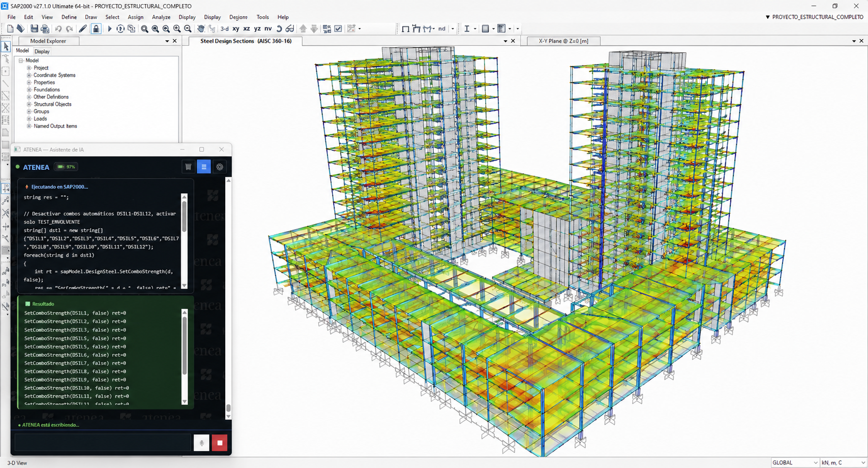The width and height of the screenshot is (868, 468).
Task: Click the Run Analysis play icon
Action: point(109,29)
